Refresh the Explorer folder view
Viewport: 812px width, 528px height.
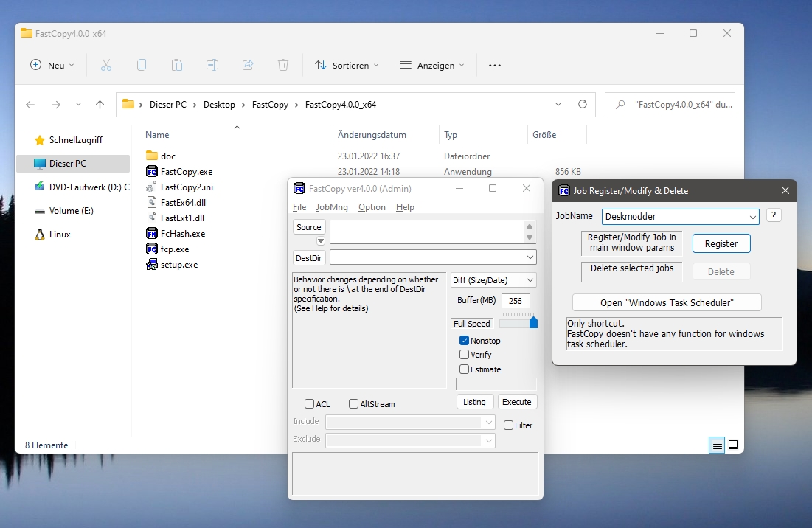coord(583,104)
